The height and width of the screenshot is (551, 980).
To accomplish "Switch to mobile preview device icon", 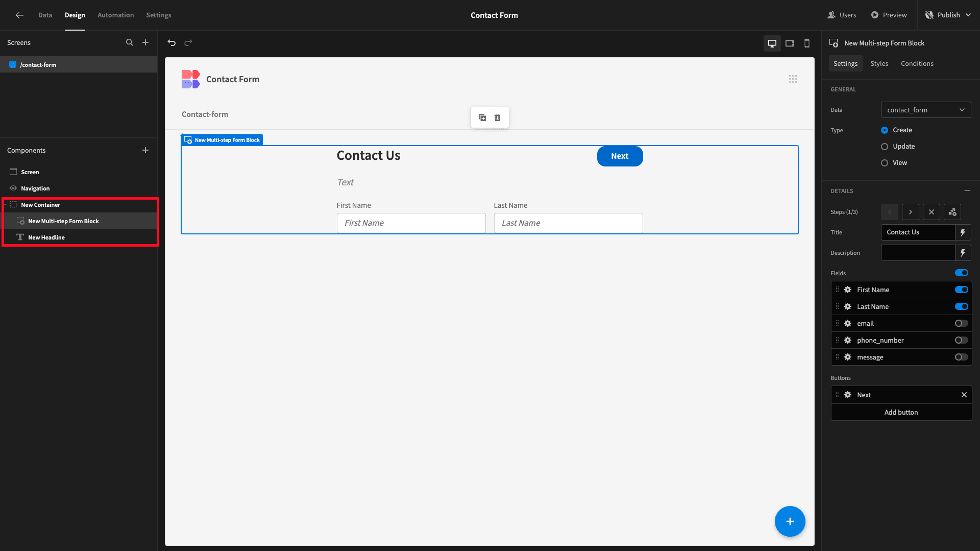I will 807,43.
